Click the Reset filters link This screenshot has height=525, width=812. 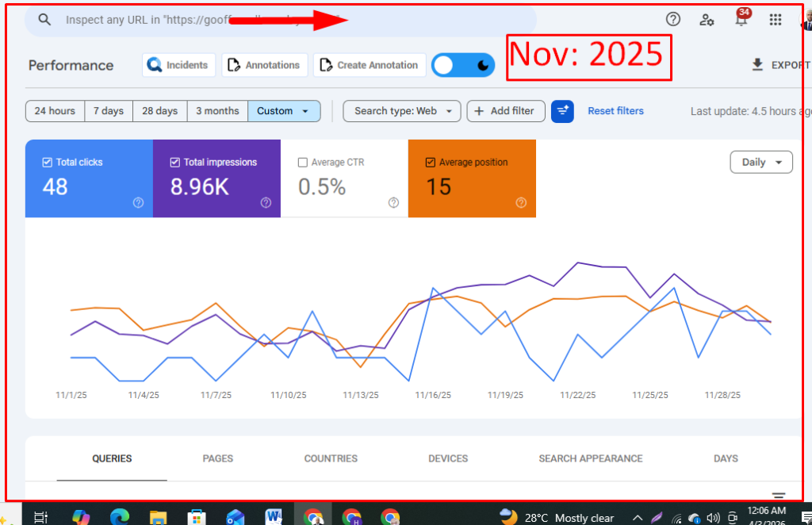pos(615,111)
